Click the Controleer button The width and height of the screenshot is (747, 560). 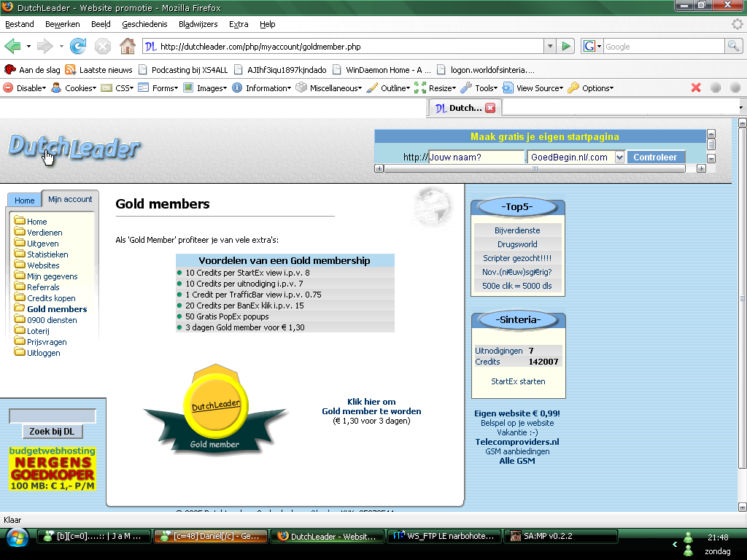point(655,157)
